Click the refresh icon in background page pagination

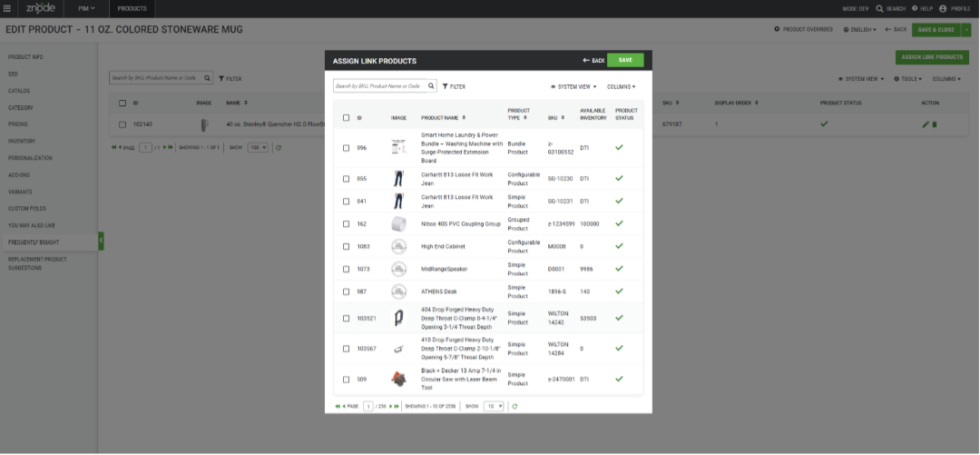click(x=279, y=148)
